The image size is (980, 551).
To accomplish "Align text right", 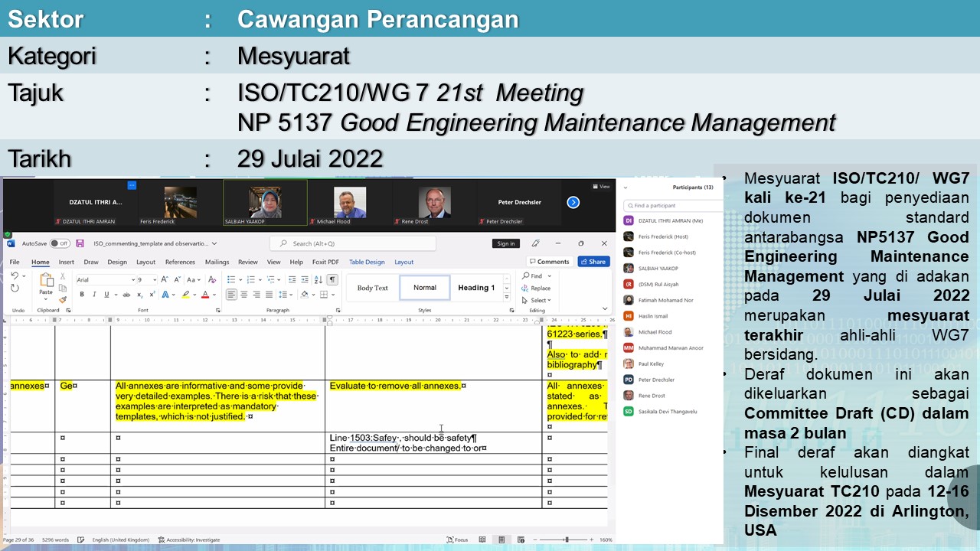I will tap(256, 295).
